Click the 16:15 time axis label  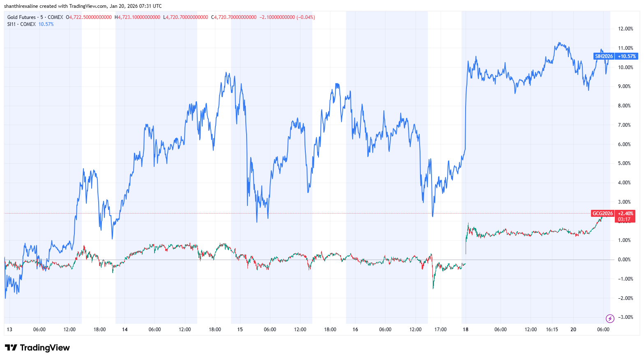pyautogui.click(x=552, y=330)
